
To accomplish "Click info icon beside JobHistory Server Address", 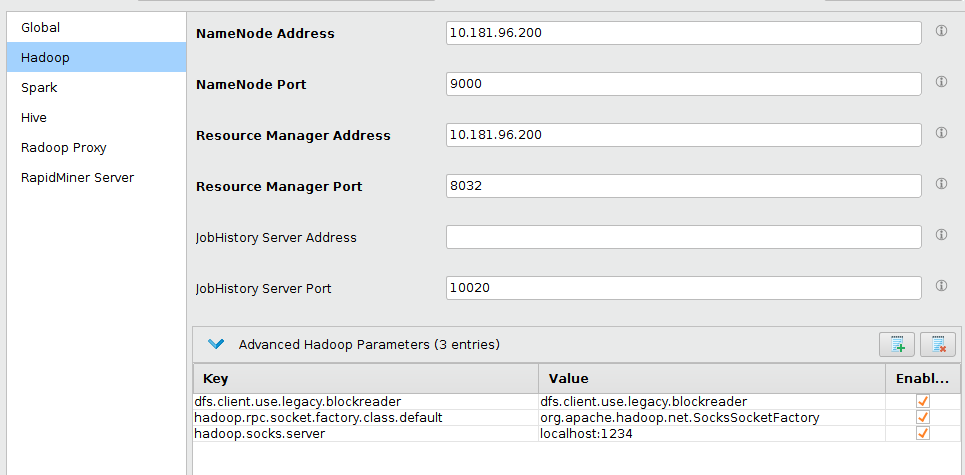I will 941,235.
